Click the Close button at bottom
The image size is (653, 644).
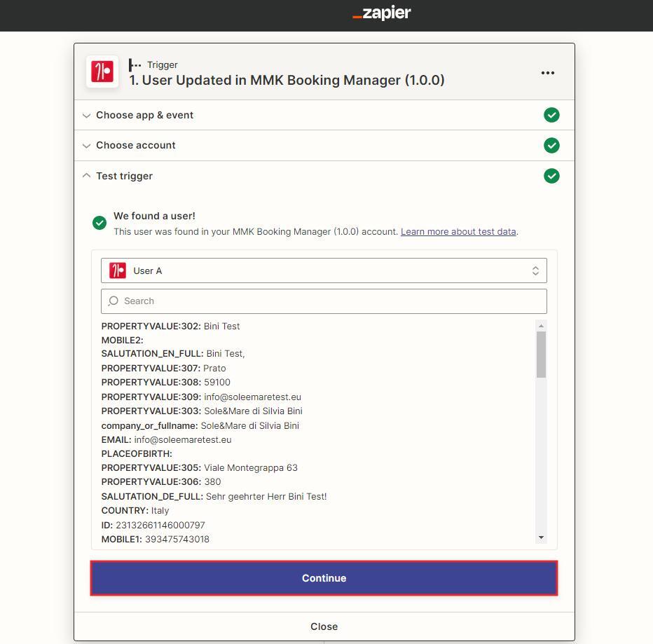pos(324,626)
